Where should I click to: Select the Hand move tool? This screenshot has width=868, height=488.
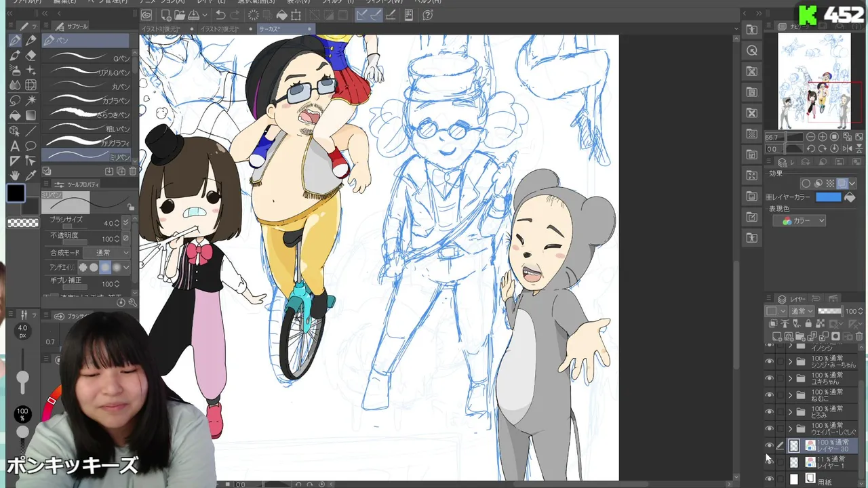click(15, 176)
